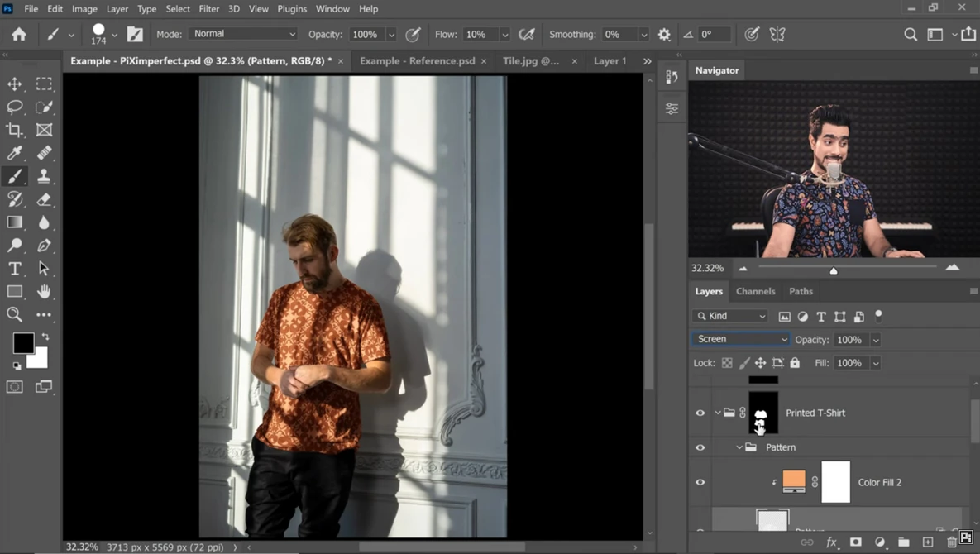Click the foreground black color swatch

coord(23,343)
